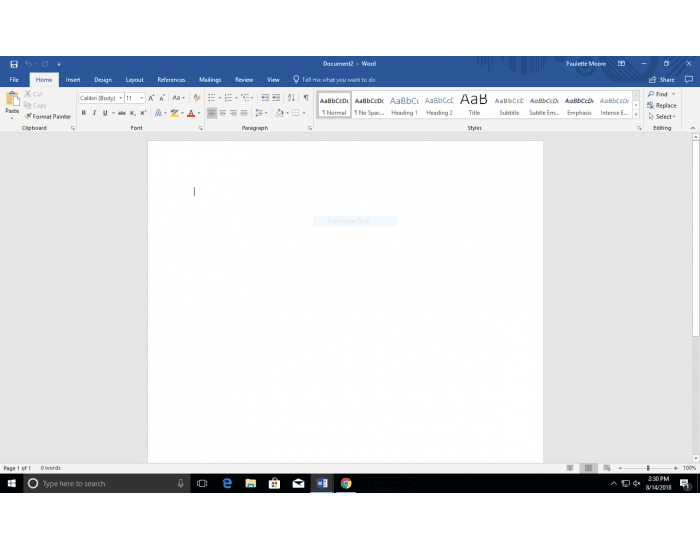Decrease font size with Shrink Font
The height and width of the screenshot is (550, 700).
pos(162,98)
